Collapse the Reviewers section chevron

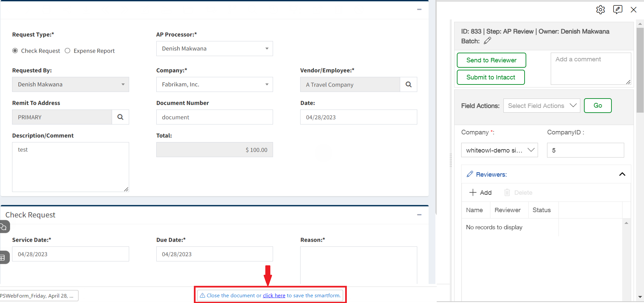(622, 174)
